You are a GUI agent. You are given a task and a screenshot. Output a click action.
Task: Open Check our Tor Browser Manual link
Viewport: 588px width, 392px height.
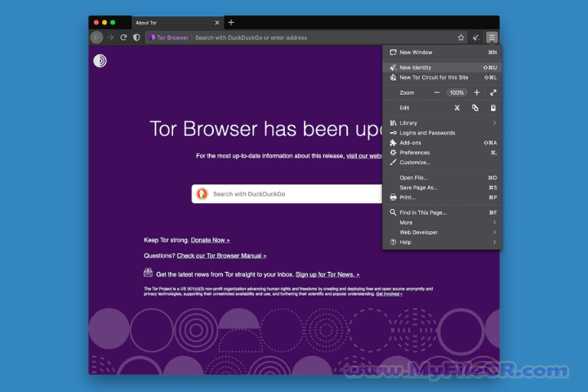(x=221, y=256)
